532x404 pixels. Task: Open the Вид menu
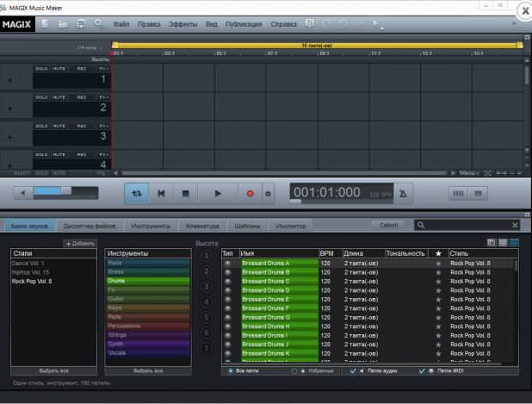click(212, 24)
